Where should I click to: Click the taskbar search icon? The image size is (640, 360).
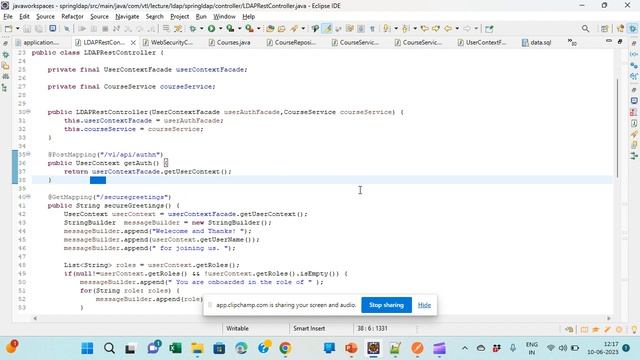(x=109, y=348)
